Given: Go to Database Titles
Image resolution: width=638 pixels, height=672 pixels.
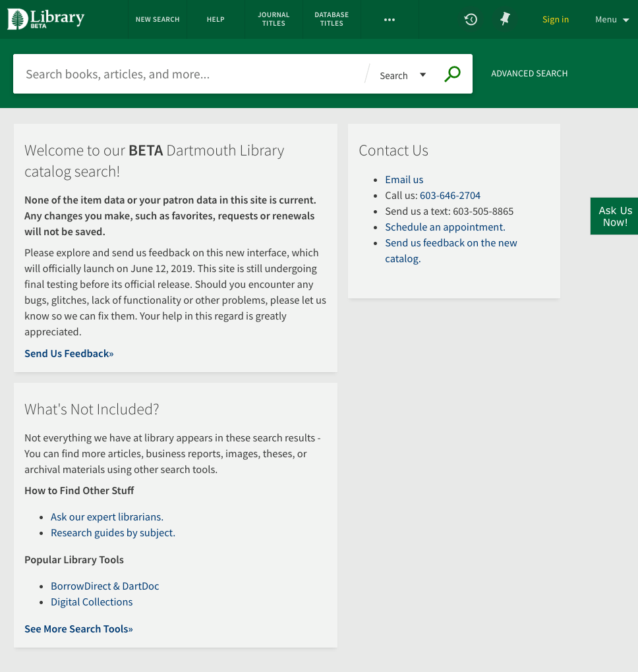Looking at the screenshot, I should pyautogui.click(x=332, y=19).
